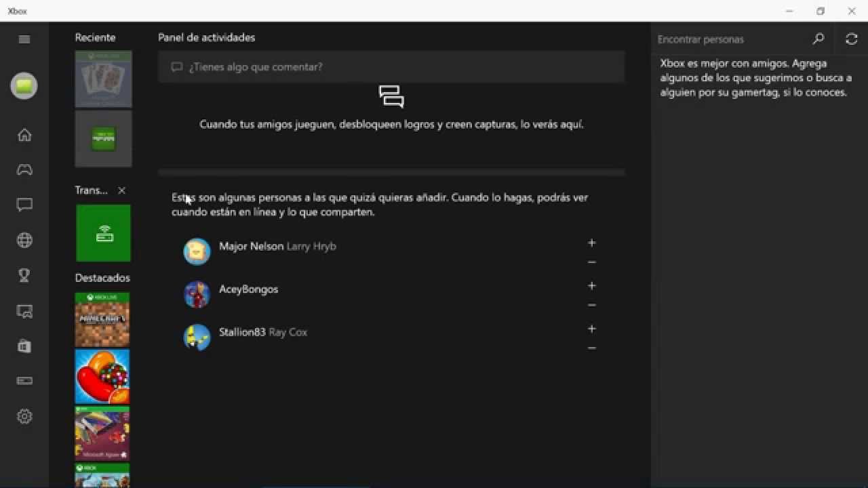This screenshot has height=488, width=868.
Task: Open the Connect console icon in sidebar
Action: coord(24,381)
